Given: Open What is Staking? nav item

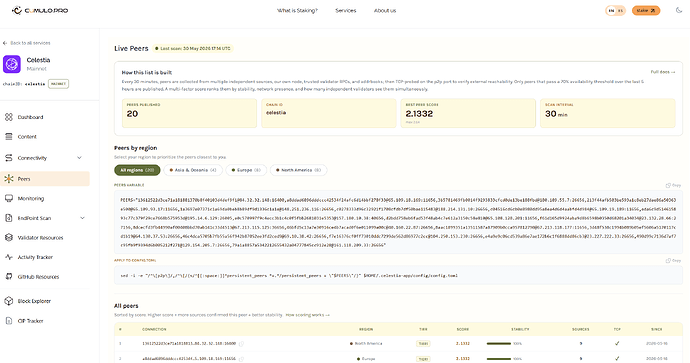Looking at the screenshot, I should (297, 11).
